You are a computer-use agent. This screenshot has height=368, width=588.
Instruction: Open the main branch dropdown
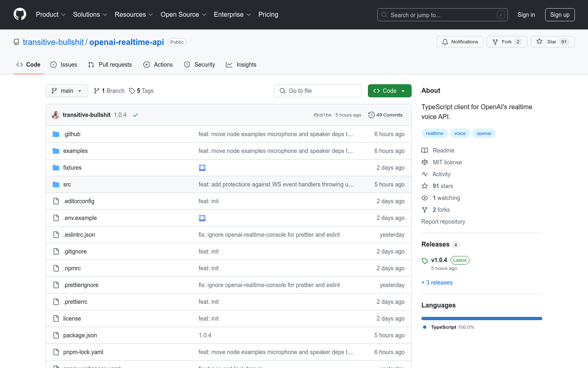coord(67,91)
